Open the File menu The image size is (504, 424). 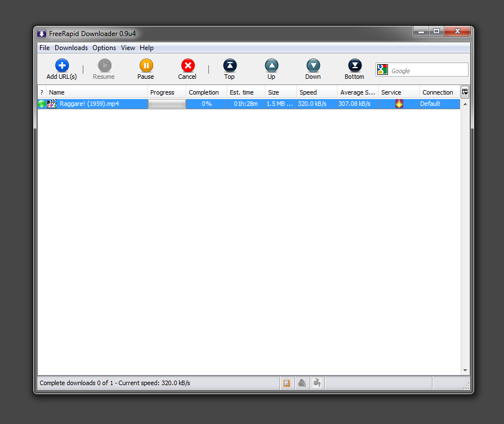[44, 48]
